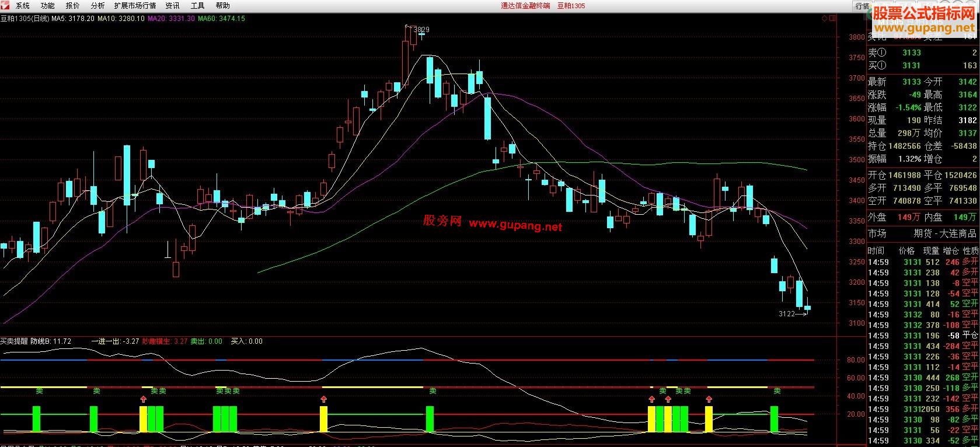The width and height of the screenshot is (980, 447).
Task: Click the 开仓 value 1461988
Action: (x=904, y=175)
